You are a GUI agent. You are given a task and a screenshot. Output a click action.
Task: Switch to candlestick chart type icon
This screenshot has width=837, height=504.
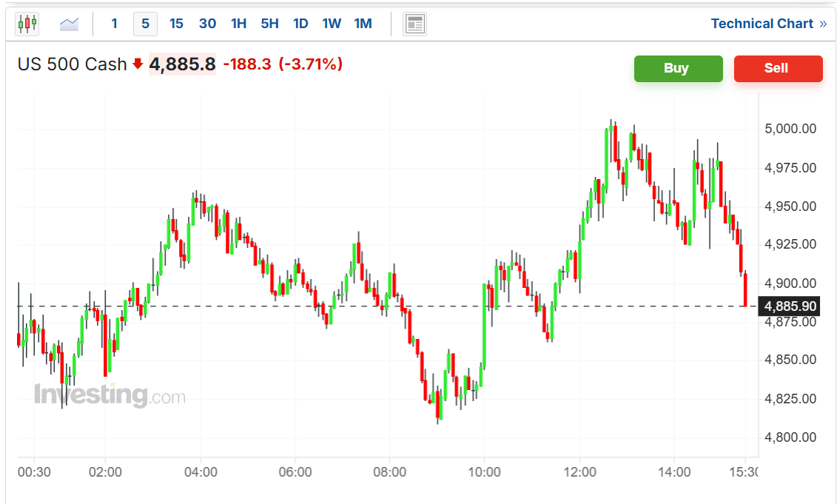(x=27, y=24)
